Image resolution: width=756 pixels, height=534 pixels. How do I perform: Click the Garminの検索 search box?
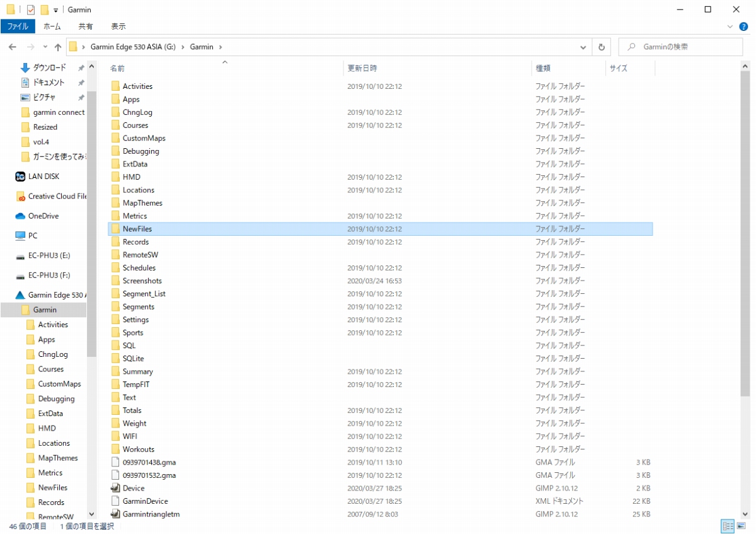tap(680, 47)
